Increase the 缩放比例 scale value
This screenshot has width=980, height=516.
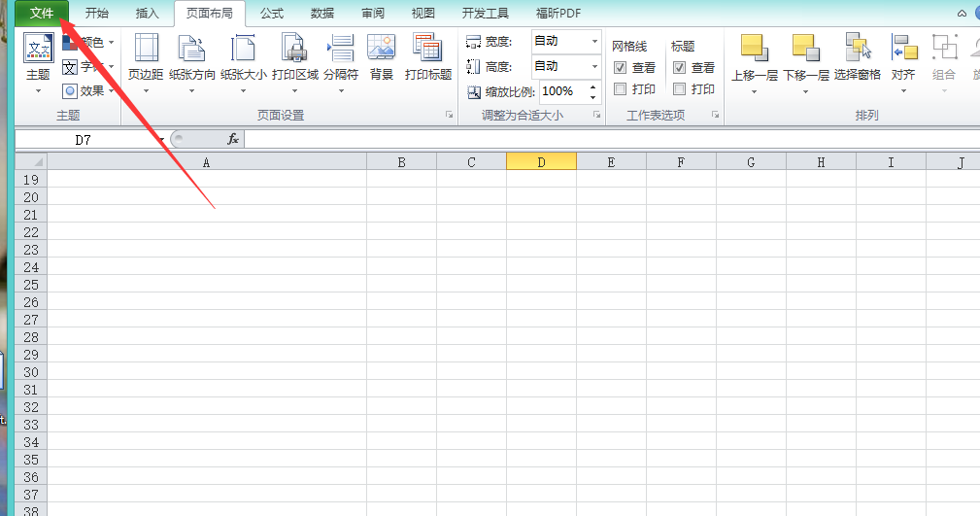pyautogui.click(x=593, y=86)
